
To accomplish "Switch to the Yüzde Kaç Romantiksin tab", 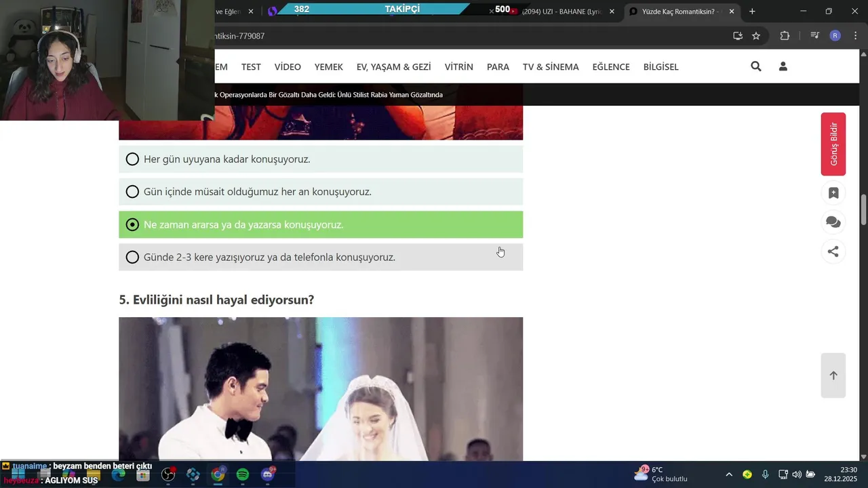I will point(682,12).
